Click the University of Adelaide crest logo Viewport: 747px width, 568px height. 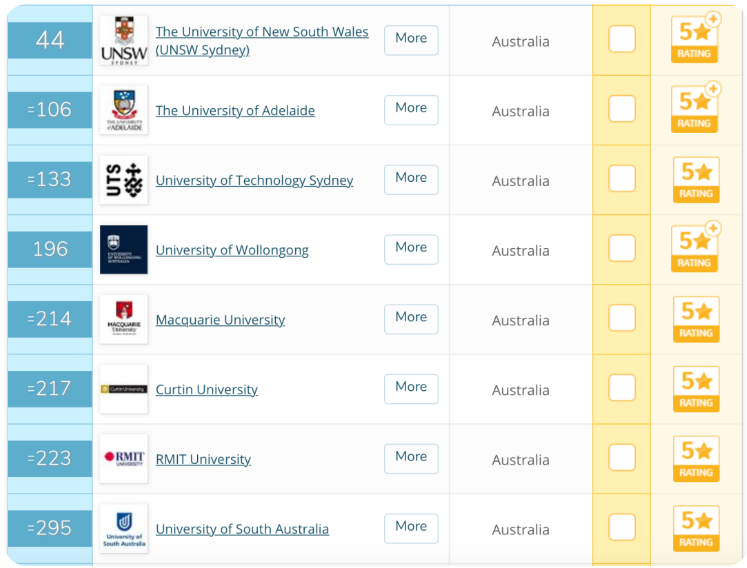124,110
